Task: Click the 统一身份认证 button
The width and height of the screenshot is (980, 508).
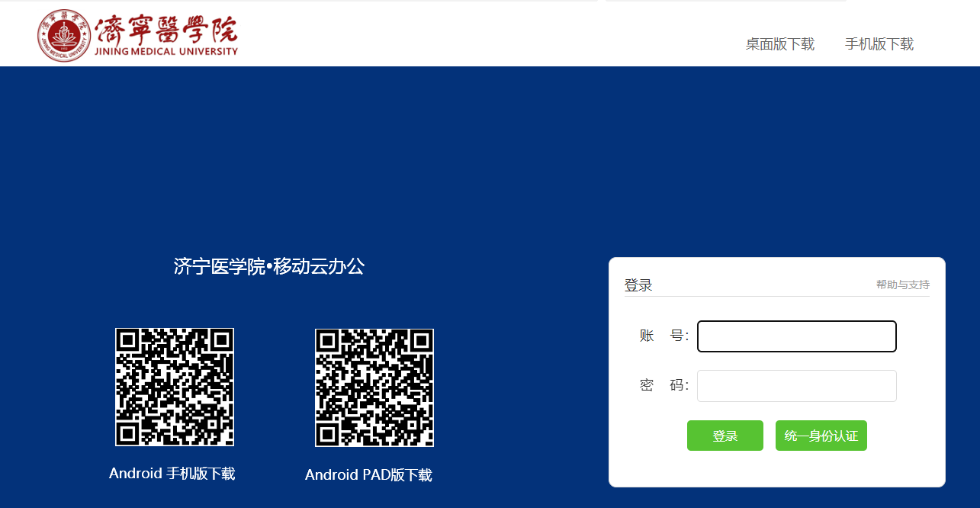Action: pos(821,436)
